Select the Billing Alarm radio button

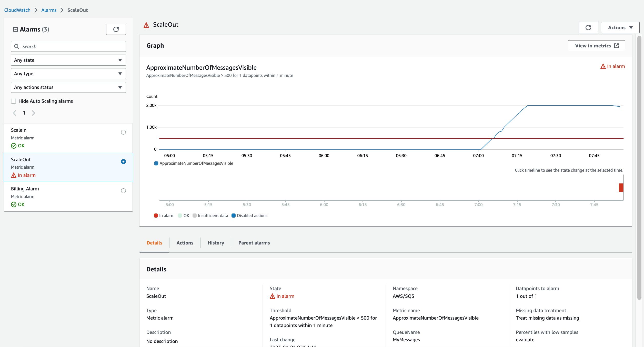(x=123, y=191)
